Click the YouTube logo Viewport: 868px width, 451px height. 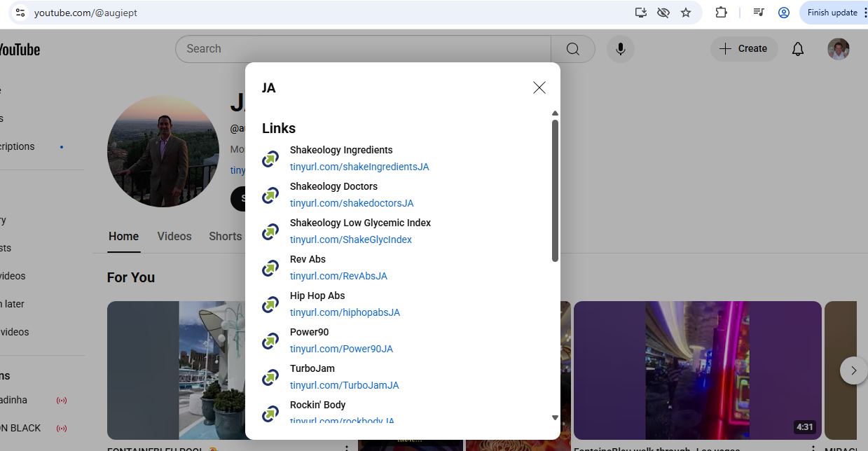pos(19,50)
